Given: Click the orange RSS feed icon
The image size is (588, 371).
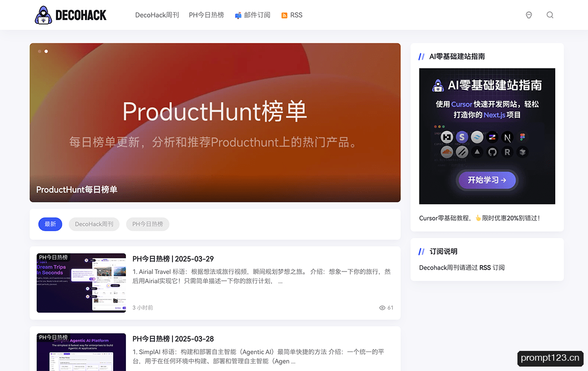Looking at the screenshot, I should [x=284, y=16].
